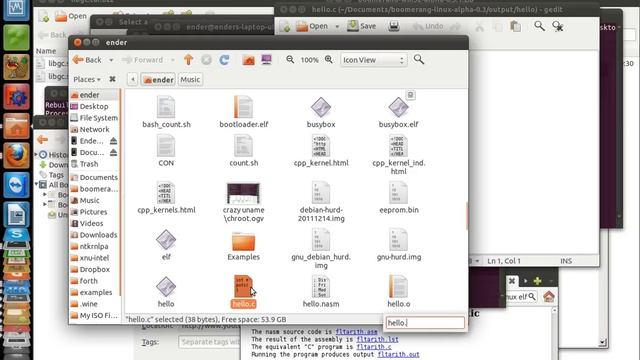Click the Tags input field in bookmarks dialog
This screenshot has width=640, height=360.
coord(209,342)
